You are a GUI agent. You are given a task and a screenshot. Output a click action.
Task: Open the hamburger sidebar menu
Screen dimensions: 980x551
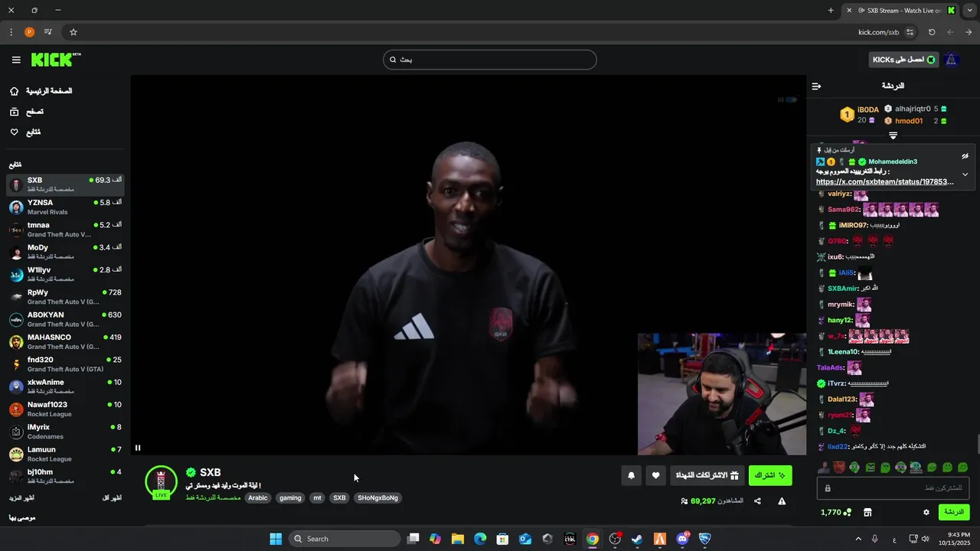[16, 60]
